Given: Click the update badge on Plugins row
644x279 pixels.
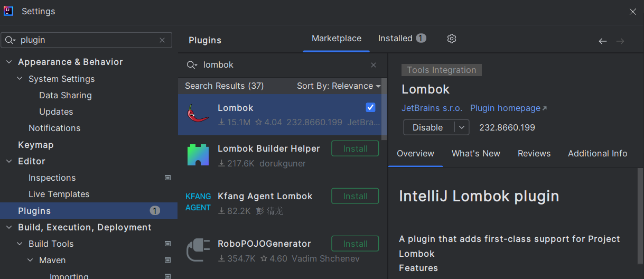Looking at the screenshot, I should [155, 211].
